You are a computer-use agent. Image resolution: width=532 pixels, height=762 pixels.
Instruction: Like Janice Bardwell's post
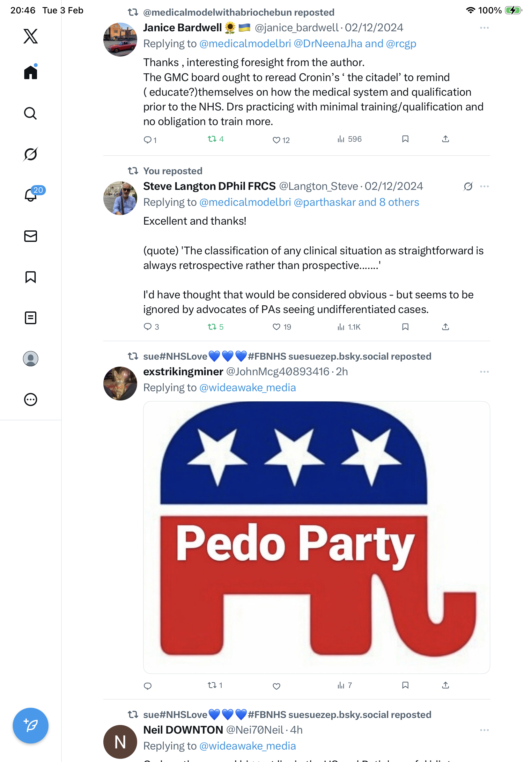[x=276, y=140]
